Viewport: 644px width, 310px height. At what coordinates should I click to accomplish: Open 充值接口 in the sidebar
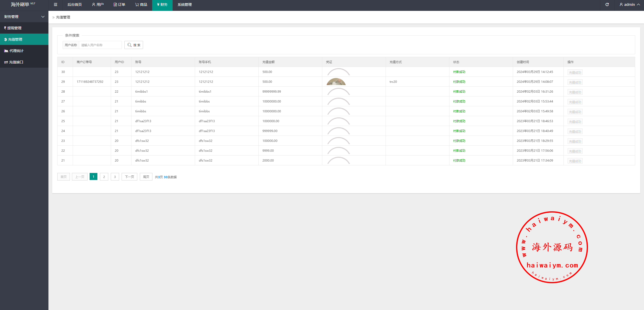pos(16,62)
